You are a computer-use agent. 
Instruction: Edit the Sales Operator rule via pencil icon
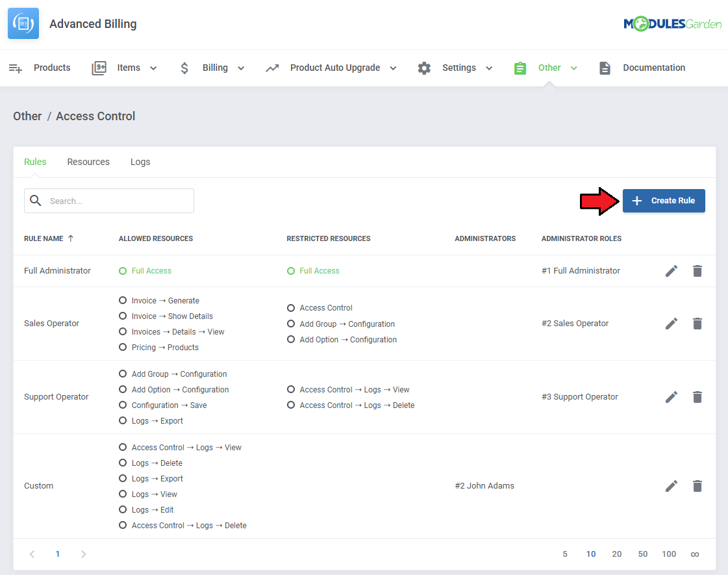pyautogui.click(x=672, y=324)
